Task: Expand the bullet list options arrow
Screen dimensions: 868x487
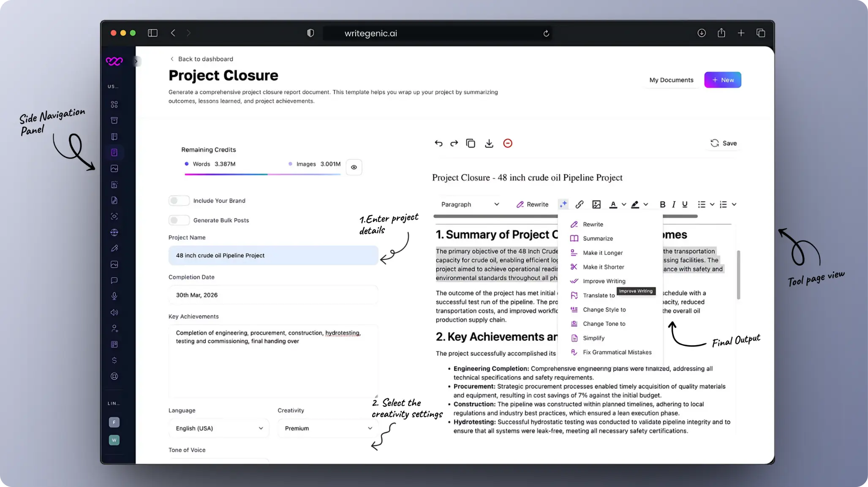Action: (712, 204)
